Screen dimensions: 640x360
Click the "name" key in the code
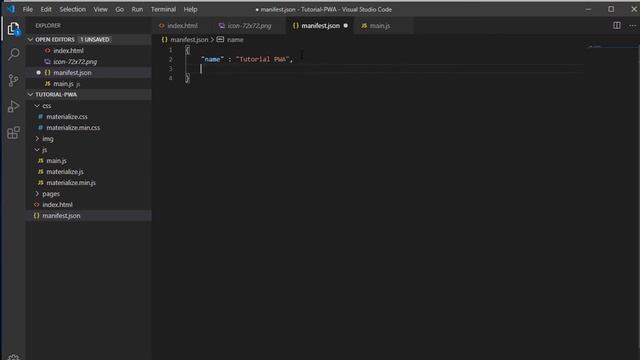(x=212, y=59)
